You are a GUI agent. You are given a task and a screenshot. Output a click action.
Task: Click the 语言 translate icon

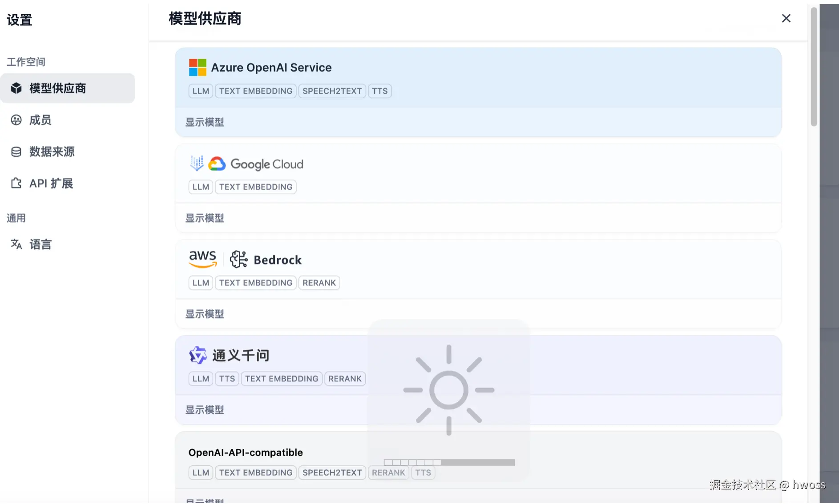click(16, 244)
